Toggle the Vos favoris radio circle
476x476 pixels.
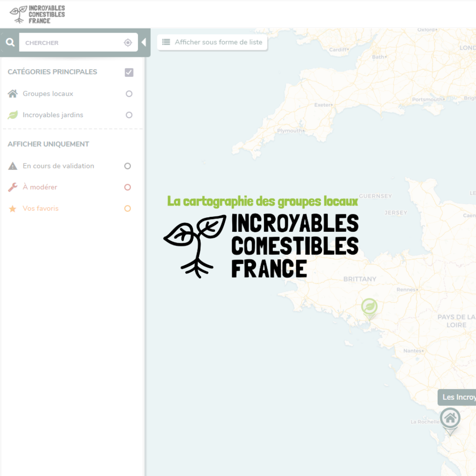point(127,208)
